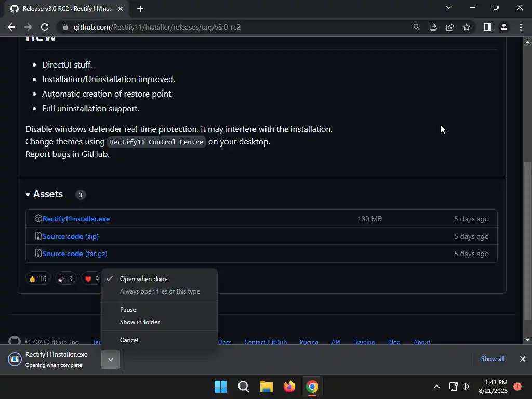Click the download item options arrow
Screen dimensions: 532x399
point(111,360)
